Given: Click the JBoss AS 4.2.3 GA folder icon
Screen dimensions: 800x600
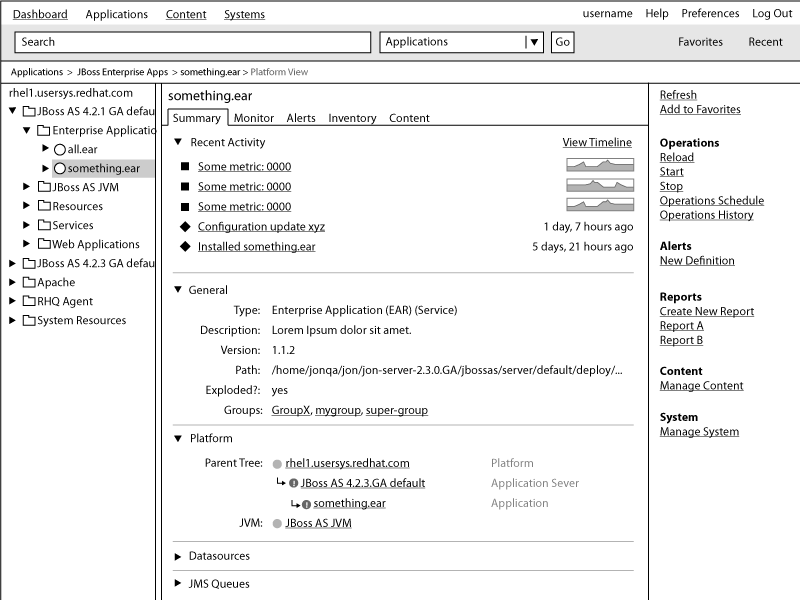Looking at the screenshot, I should [x=29, y=263].
